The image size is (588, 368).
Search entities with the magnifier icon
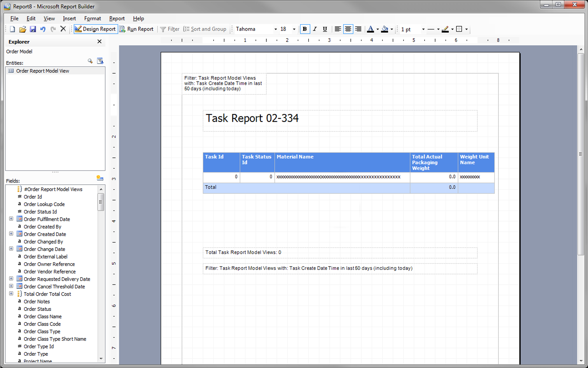point(90,61)
